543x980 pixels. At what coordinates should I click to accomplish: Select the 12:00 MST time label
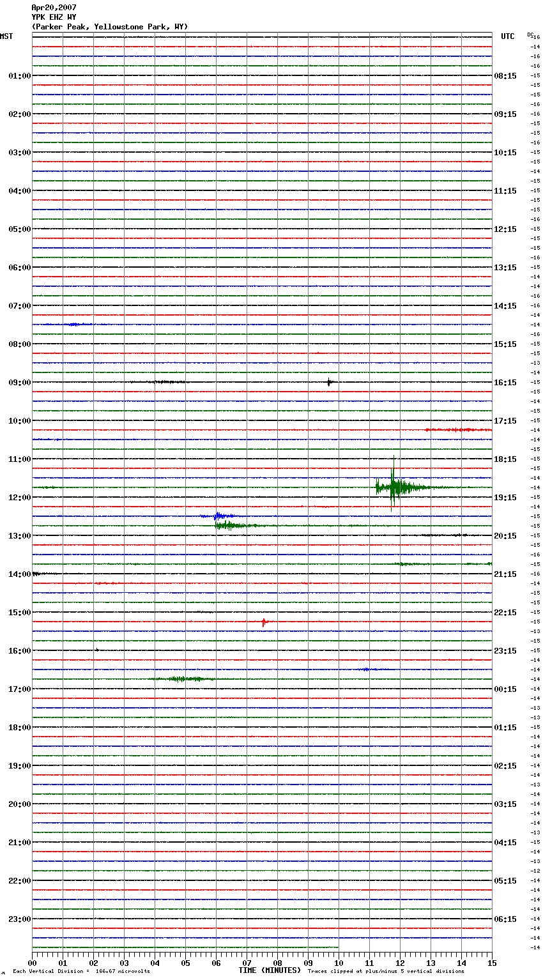pyautogui.click(x=19, y=498)
